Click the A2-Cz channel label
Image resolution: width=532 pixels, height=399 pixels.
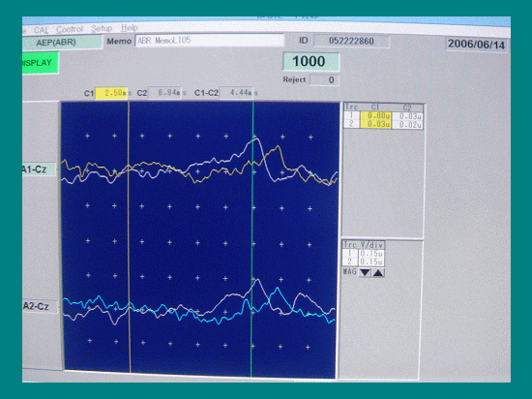(40, 307)
